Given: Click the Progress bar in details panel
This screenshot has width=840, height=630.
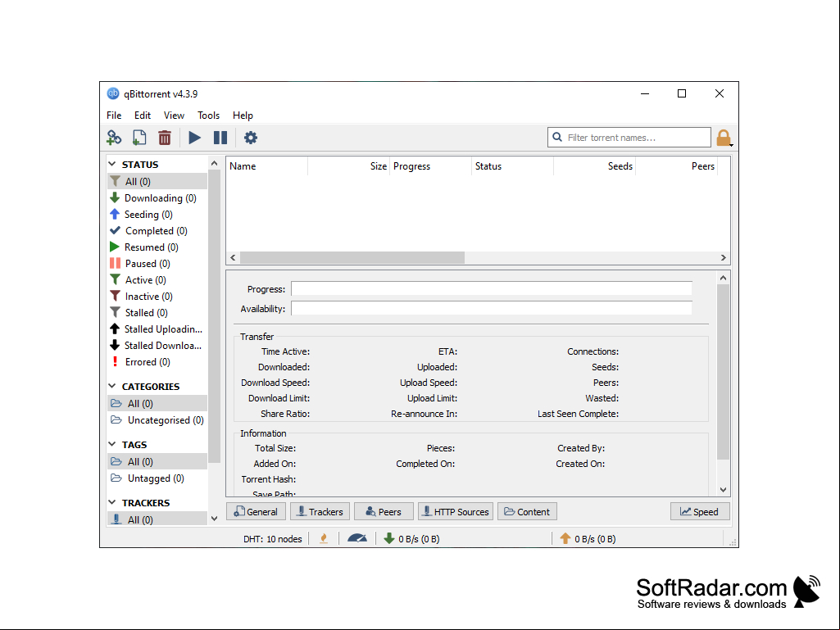Looking at the screenshot, I should click(491, 288).
